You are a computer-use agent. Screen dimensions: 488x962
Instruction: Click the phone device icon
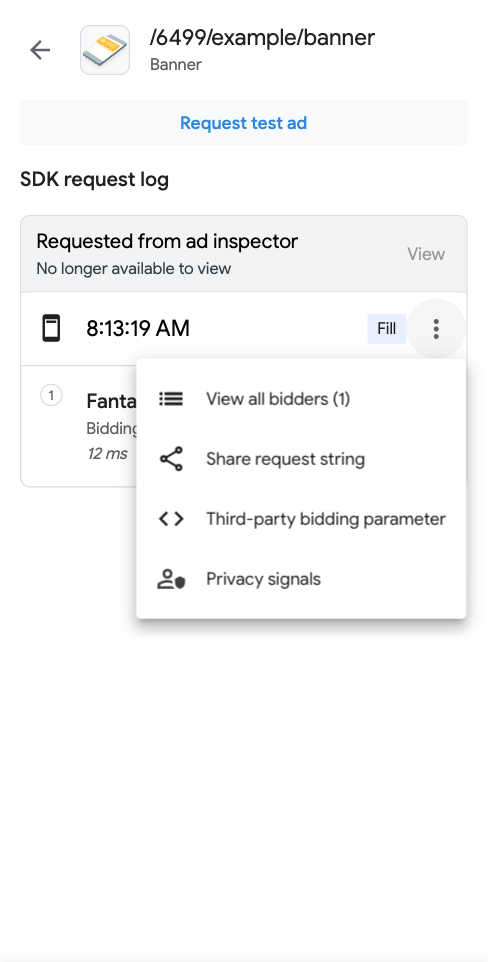(51, 328)
